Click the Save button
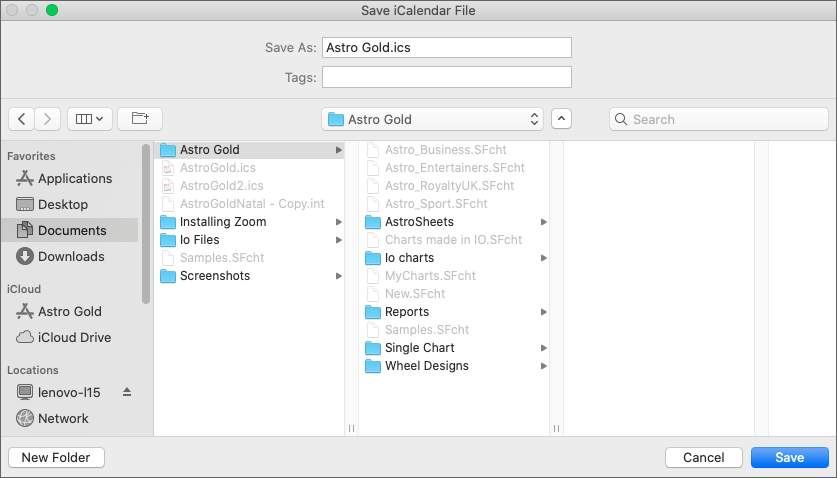This screenshot has width=837, height=478. (x=789, y=457)
